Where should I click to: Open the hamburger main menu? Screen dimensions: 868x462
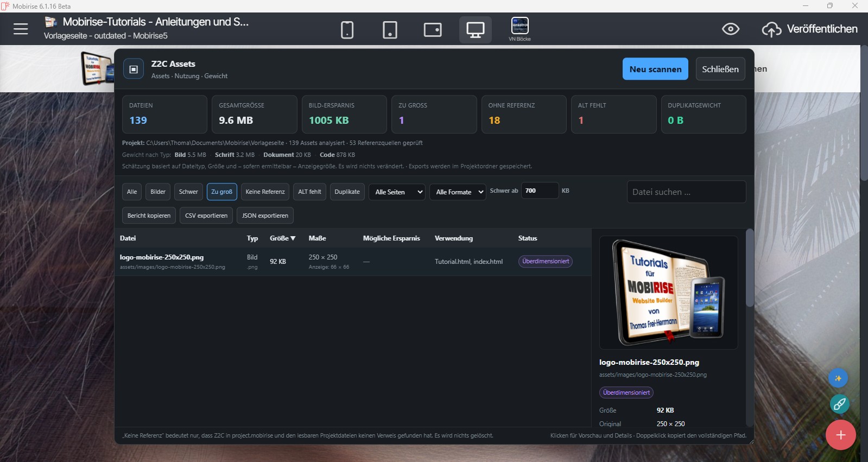click(21, 29)
